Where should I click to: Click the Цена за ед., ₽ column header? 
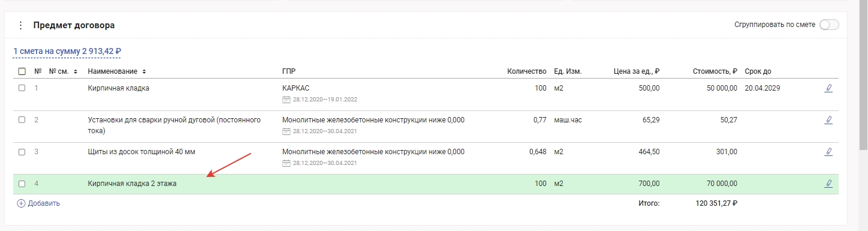point(636,71)
